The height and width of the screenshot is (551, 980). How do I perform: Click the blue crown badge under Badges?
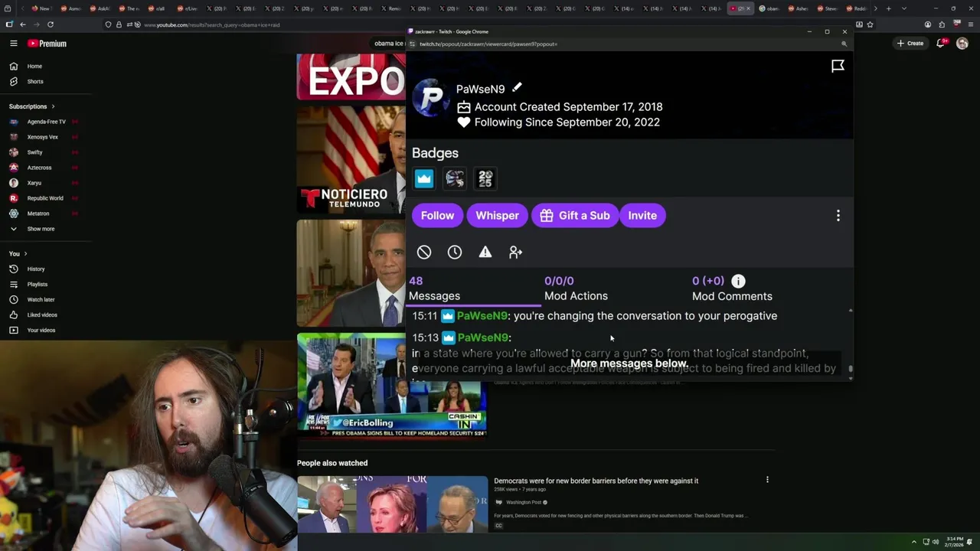click(424, 178)
